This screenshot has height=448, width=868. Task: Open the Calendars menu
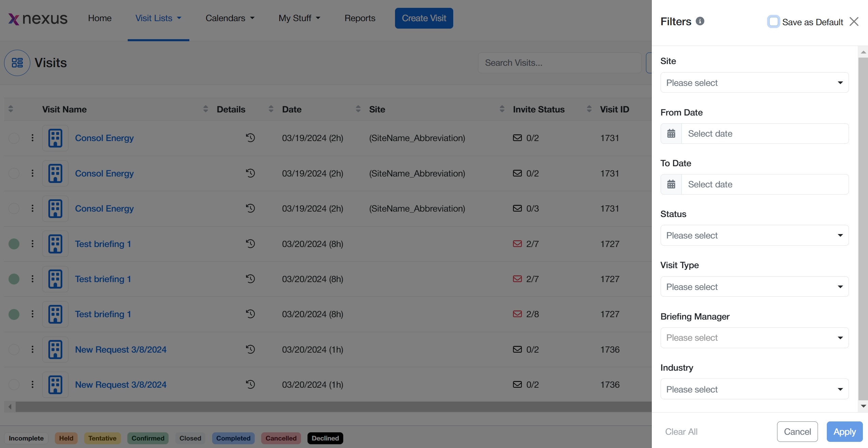coord(230,18)
